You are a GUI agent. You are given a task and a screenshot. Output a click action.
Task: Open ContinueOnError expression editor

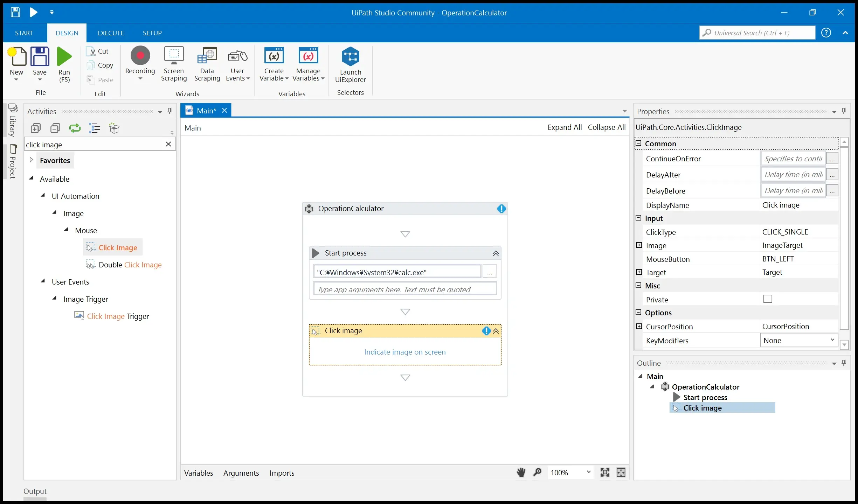[832, 159]
